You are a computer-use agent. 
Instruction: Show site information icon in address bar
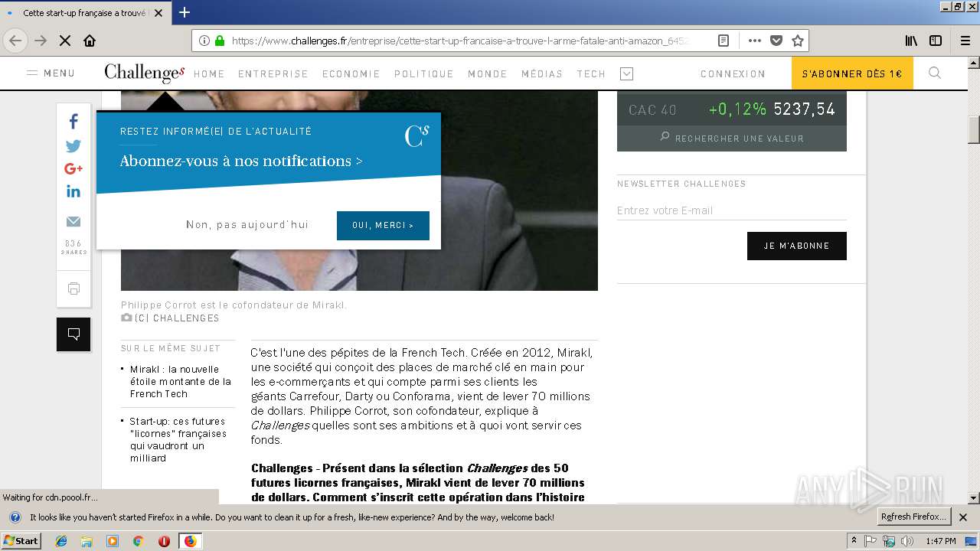coord(204,41)
